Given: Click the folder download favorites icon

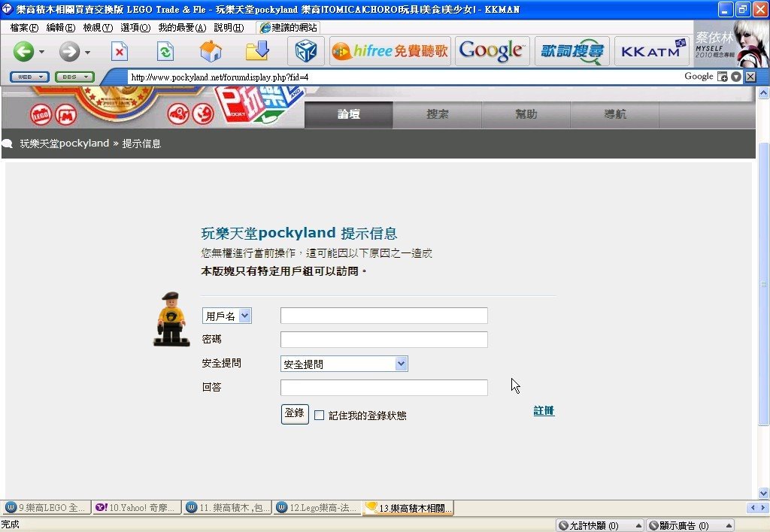Looking at the screenshot, I should click(x=257, y=50).
